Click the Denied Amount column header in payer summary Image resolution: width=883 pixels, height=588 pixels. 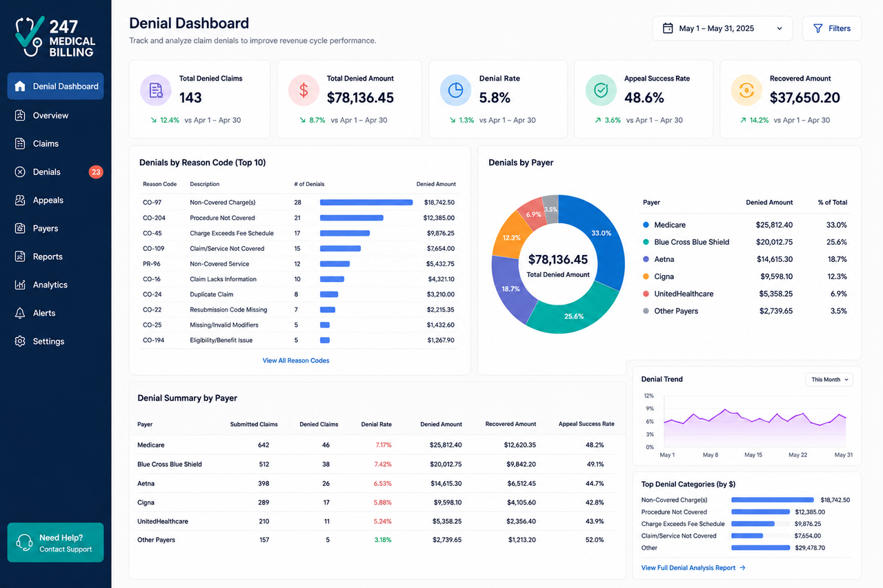point(441,424)
